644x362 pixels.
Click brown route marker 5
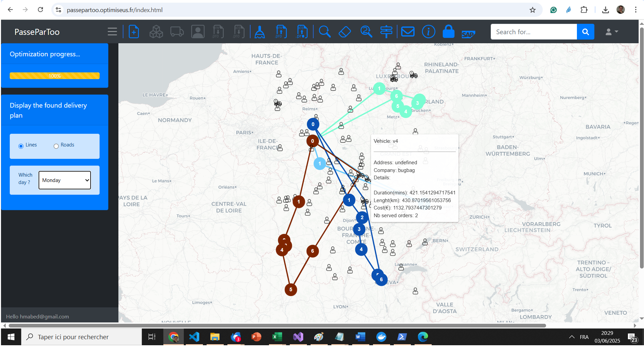[x=291, y=290]
